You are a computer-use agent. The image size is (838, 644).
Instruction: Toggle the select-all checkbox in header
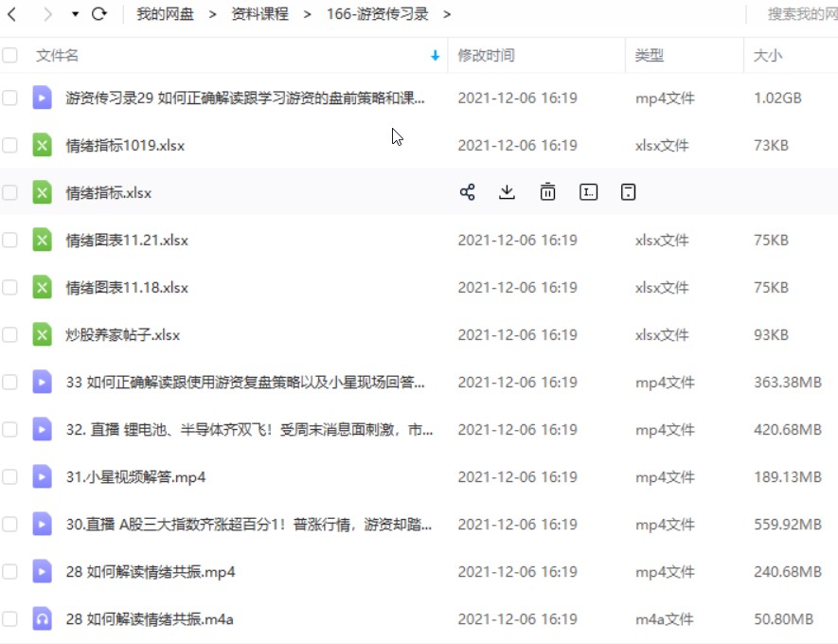10,56
